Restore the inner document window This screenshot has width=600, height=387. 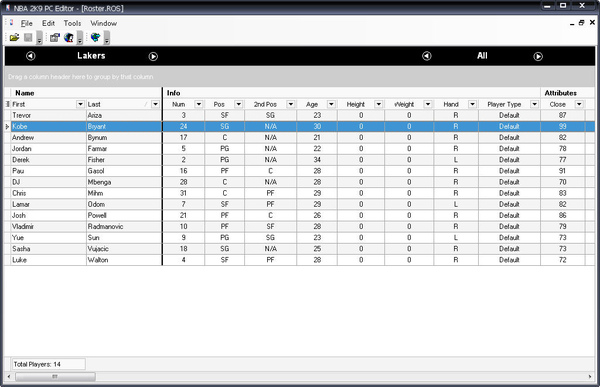click(582, 23)
